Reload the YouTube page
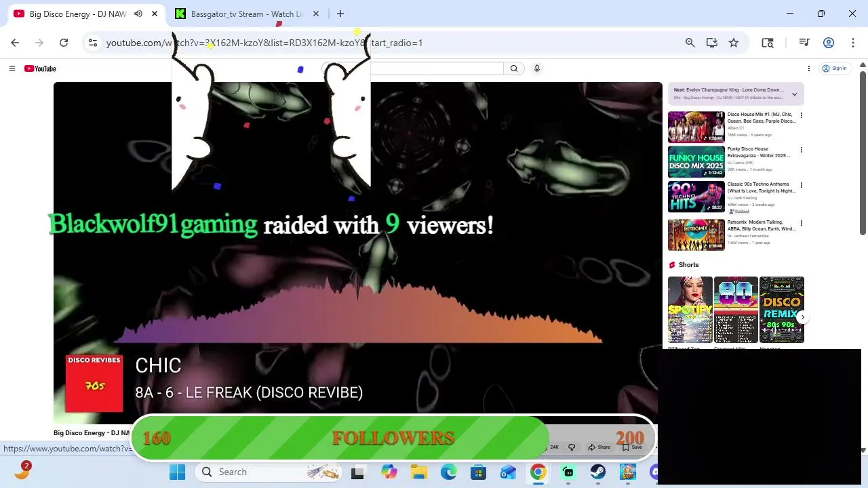The image size is (868, 488). pos(64,43)
